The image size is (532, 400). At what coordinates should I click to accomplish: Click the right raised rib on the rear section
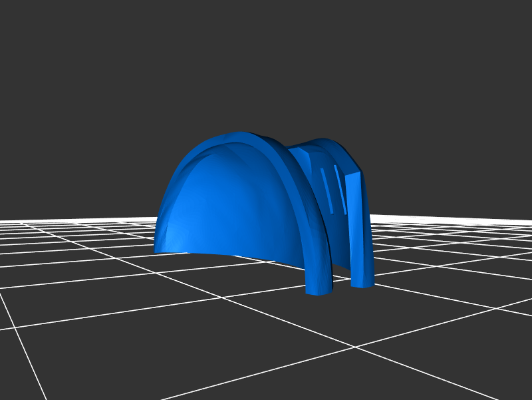pyautogui.click(x=343, y=193)
